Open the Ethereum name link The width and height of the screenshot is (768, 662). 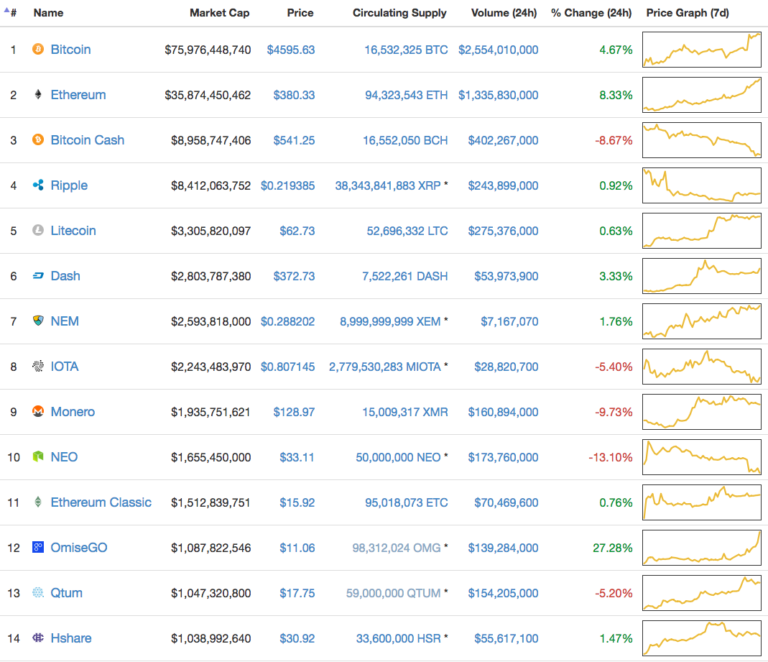point(78,95)
